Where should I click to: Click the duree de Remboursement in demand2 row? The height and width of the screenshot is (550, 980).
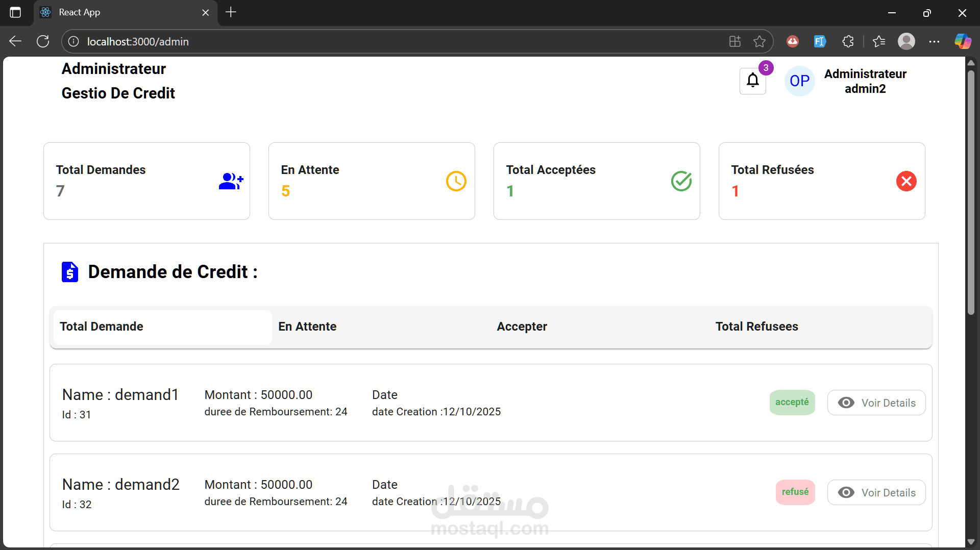pyautogui.click(x=276, y=502)
